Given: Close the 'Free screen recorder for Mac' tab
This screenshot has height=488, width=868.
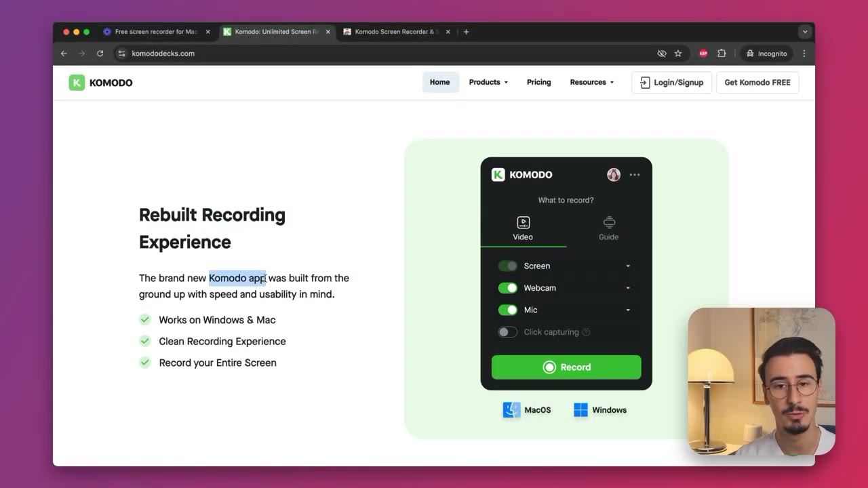Looking at the screenshot, I should [x=208, y=32].
